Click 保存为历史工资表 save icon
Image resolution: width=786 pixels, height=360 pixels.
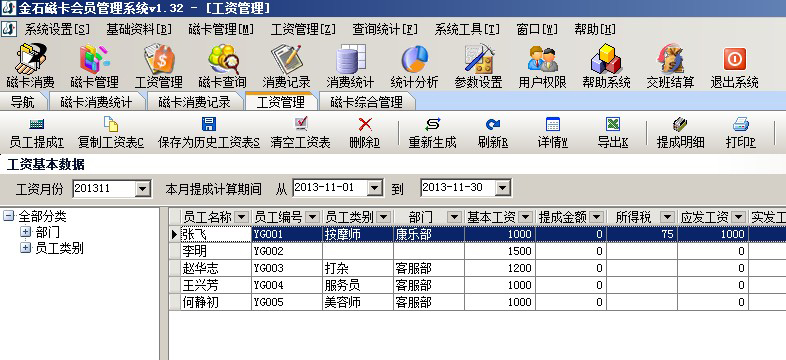(x=209, y=124)
